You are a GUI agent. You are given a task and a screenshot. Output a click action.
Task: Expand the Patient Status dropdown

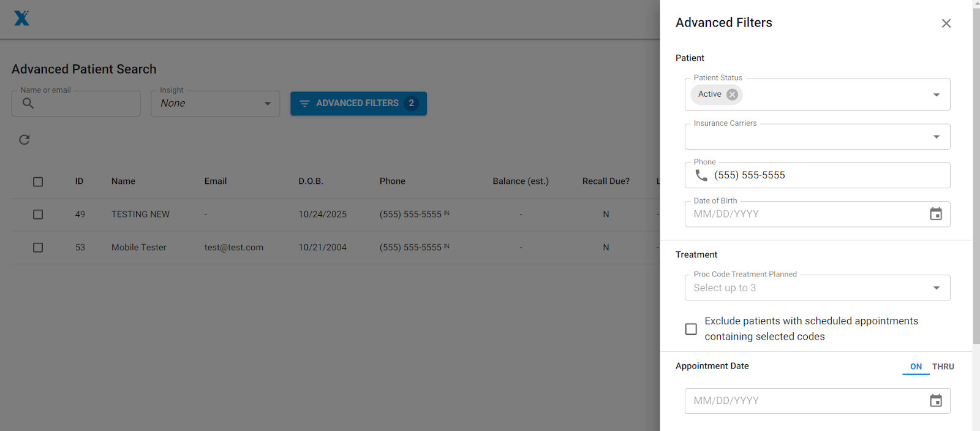pos(936,94)
